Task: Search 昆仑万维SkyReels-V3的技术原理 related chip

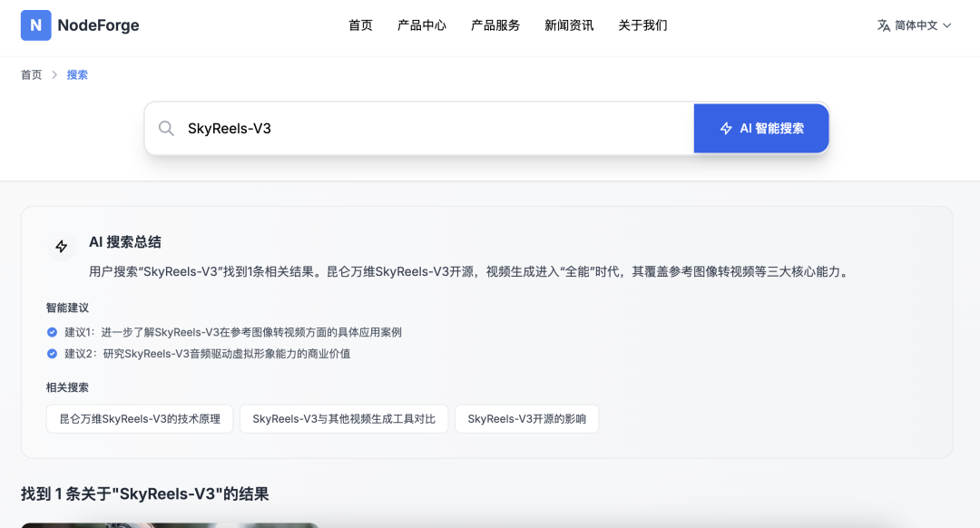Action: 140,418
